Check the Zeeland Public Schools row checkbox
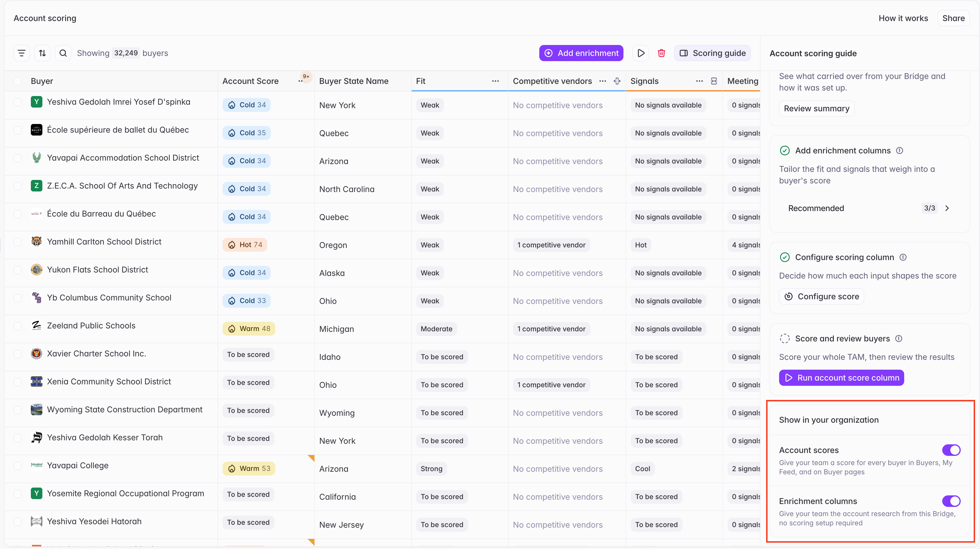This screenshot has height=549, width=980. pos(18,326)
